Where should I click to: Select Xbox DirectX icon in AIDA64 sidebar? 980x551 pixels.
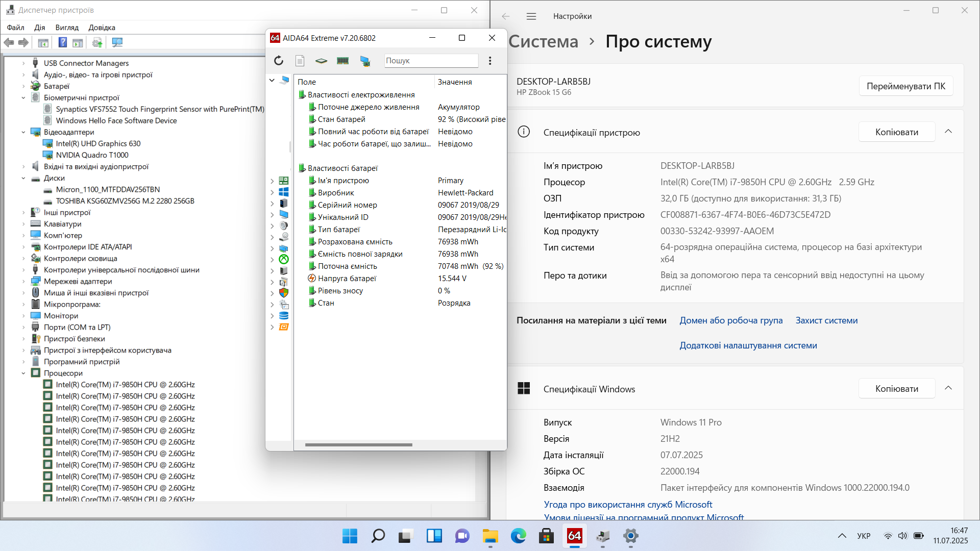click(284, 259)
